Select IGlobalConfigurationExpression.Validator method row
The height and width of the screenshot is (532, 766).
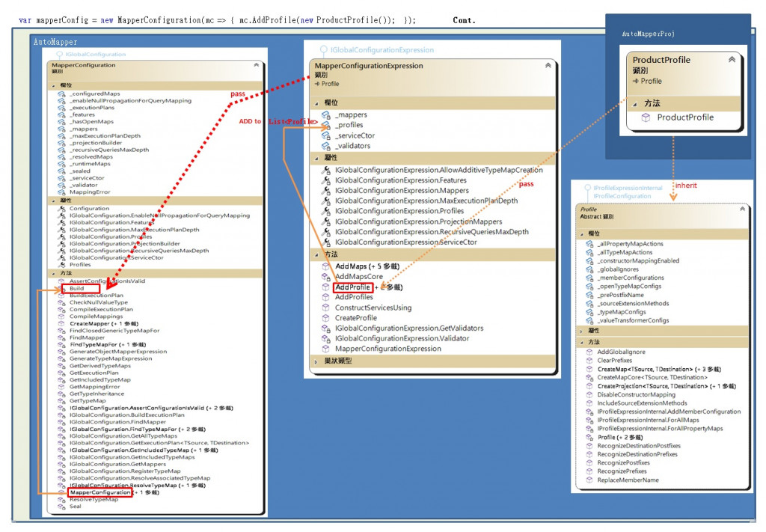click(402, 338)
